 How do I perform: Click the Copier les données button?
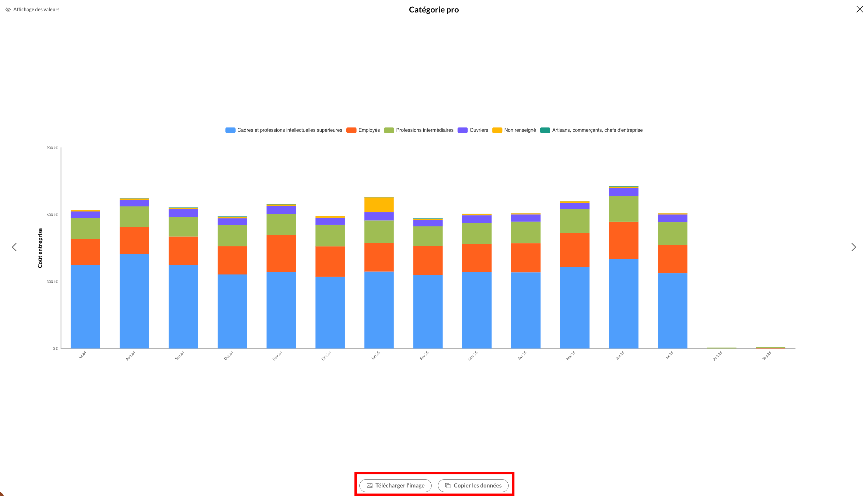click(473, 485)
